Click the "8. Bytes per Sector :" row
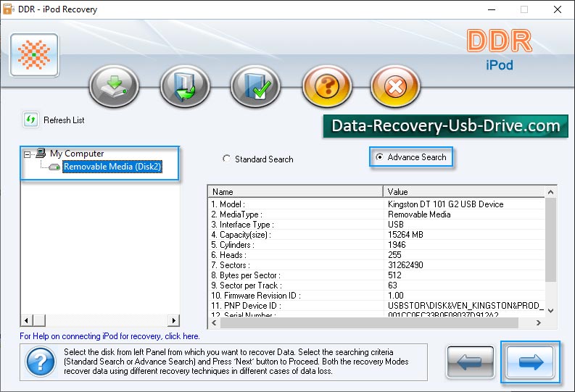 pyautogui.click(x=376, y=275)
